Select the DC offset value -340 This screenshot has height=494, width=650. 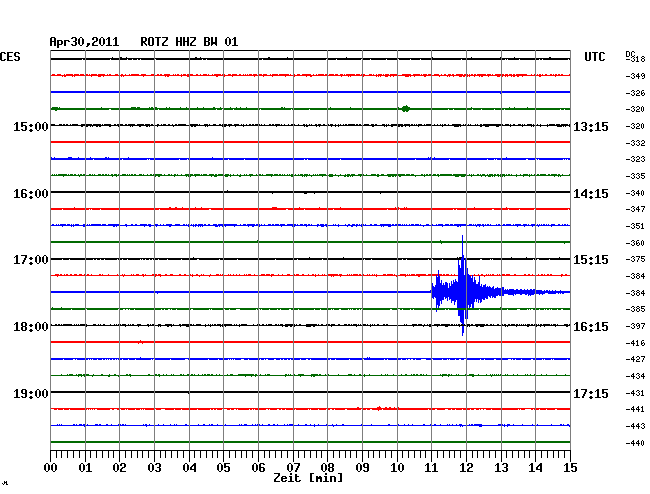coord(635,193)
